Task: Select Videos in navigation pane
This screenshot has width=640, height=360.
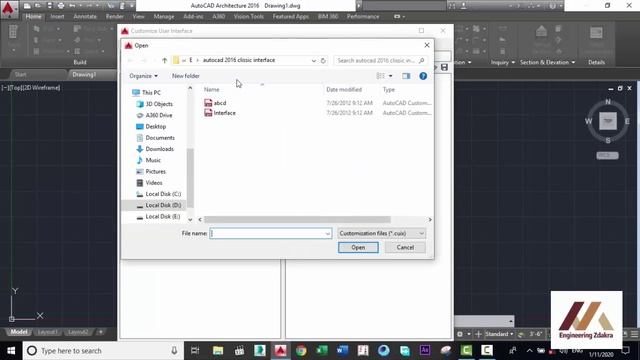Action: pyautogui.click(x=149, y=183)
